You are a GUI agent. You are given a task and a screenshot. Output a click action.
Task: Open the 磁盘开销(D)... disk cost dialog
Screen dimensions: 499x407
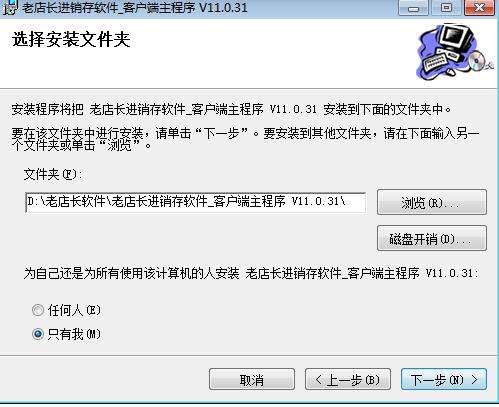click(432, 238)
